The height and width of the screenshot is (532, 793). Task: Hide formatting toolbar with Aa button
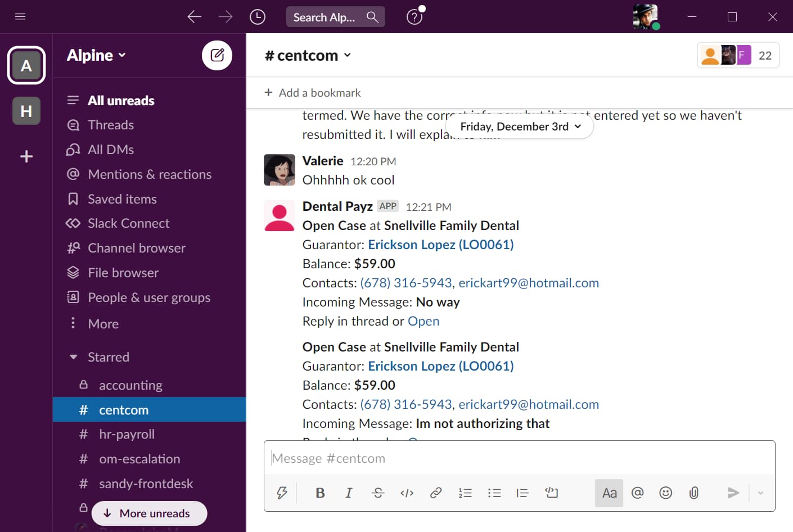pyautogui.click(x=609, y=493)
